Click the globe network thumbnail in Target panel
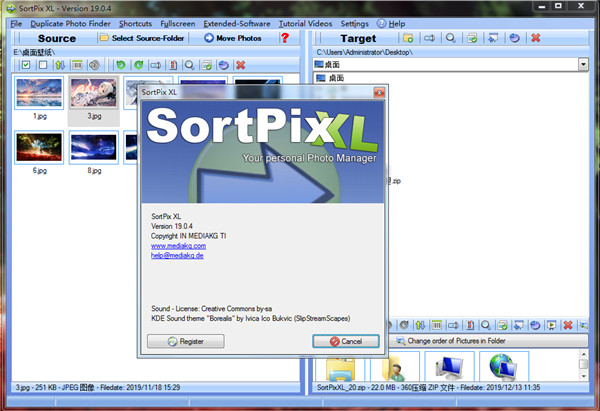600x411 pixels. coord(504,367)
